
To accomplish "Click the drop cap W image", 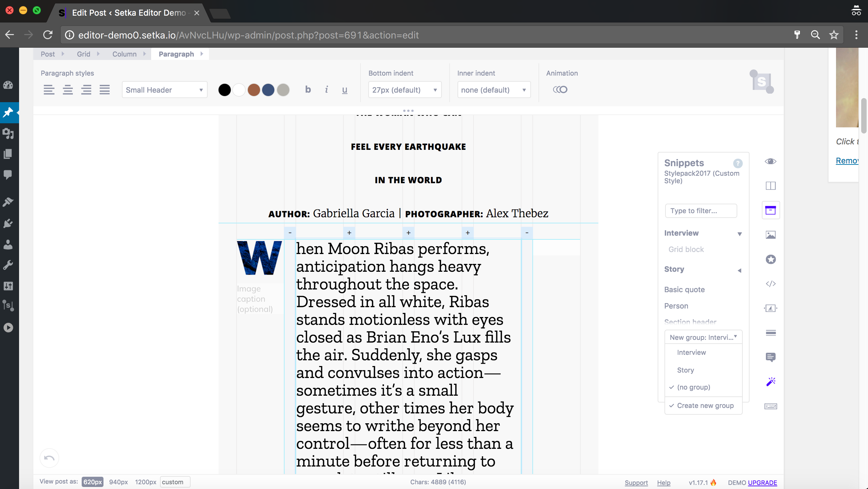I will point(259,258).
